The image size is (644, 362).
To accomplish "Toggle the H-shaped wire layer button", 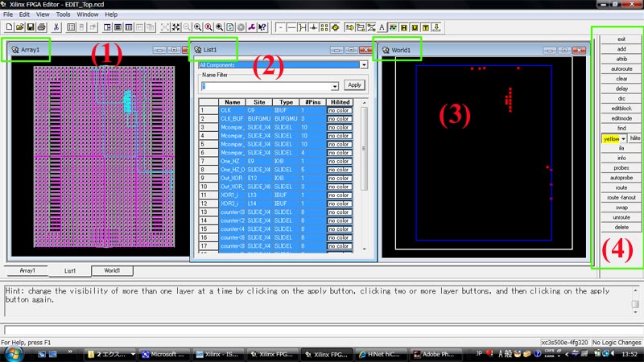I will pyautogui.click(x=303, y=27).
